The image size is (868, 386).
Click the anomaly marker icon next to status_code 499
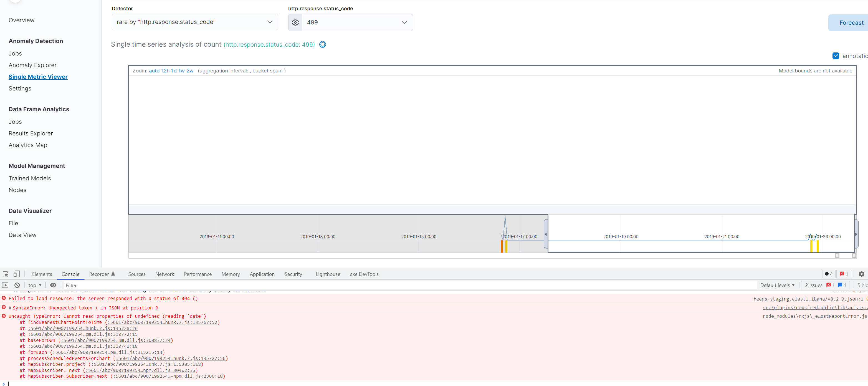click(322, 44)
